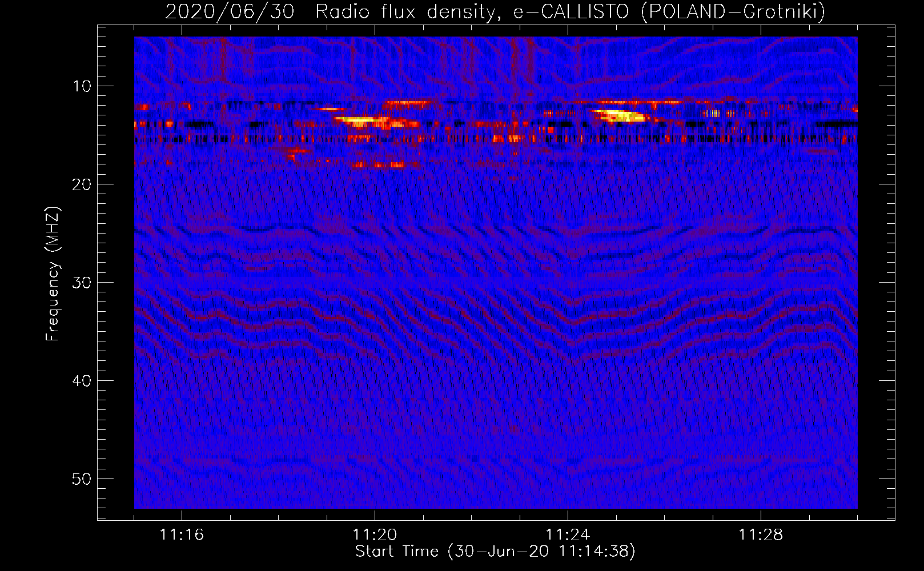Screen dimensions: 924x571
Task: Select the "Frequency (MHZ)" axis label
Action: click(x=53, y=274)
